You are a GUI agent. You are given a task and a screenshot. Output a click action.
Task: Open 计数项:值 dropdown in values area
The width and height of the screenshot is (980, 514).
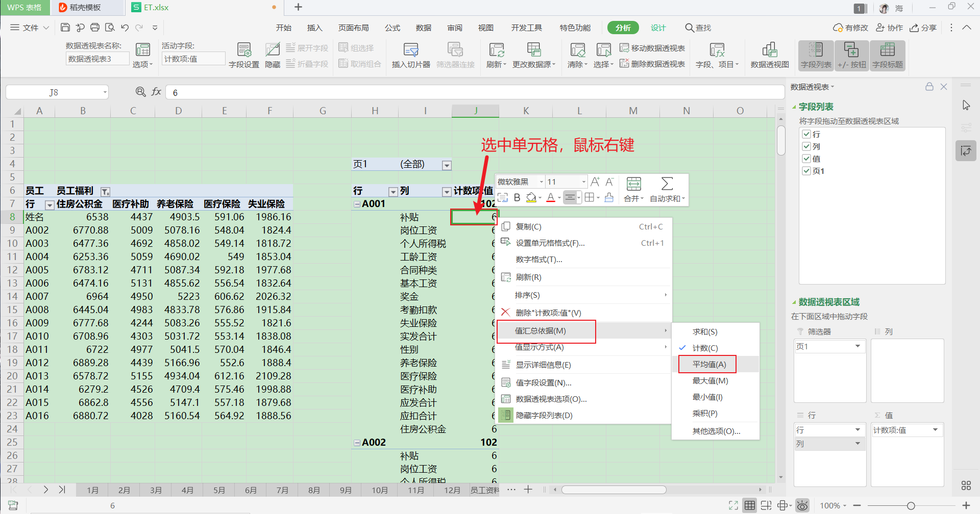tap(935, 430)
